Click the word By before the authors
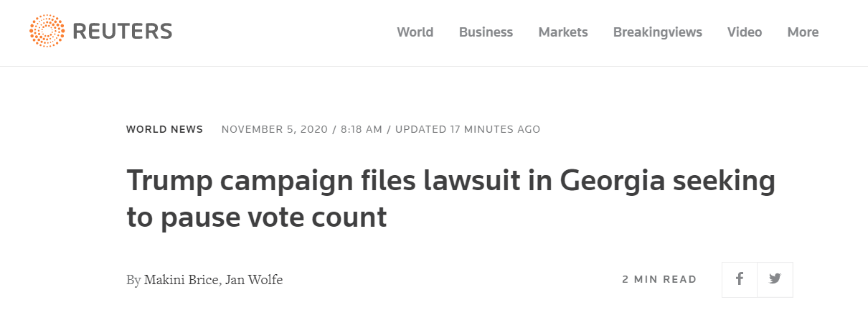The width and height of the screenshot is (868, 310). click(133, 280)
